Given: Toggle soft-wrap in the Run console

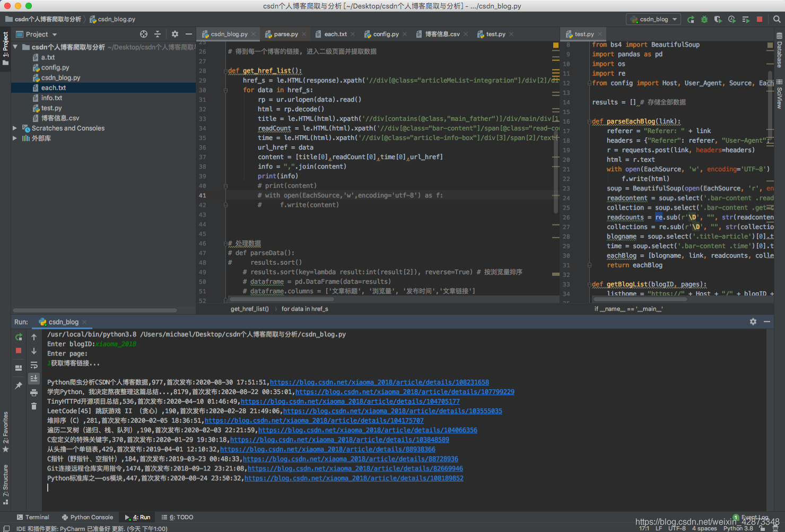Looking at the screenshot, I should (x=34, y=365).
